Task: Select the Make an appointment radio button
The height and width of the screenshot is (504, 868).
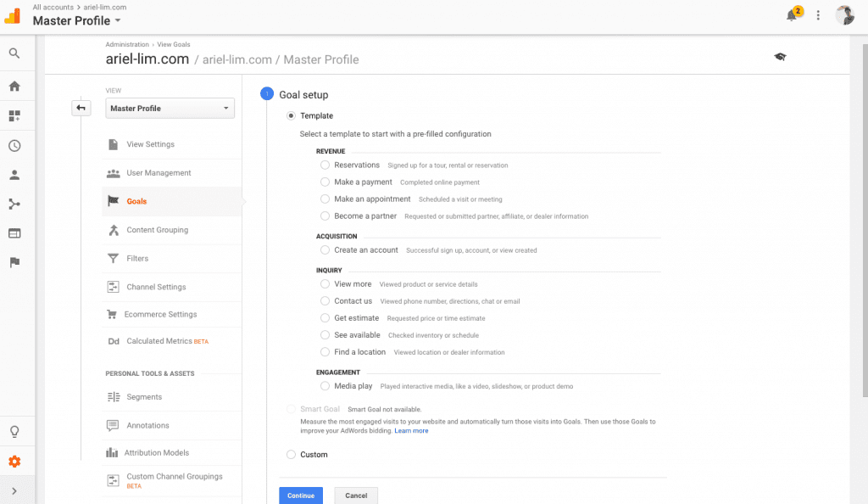Action: (x=325, y=199)
